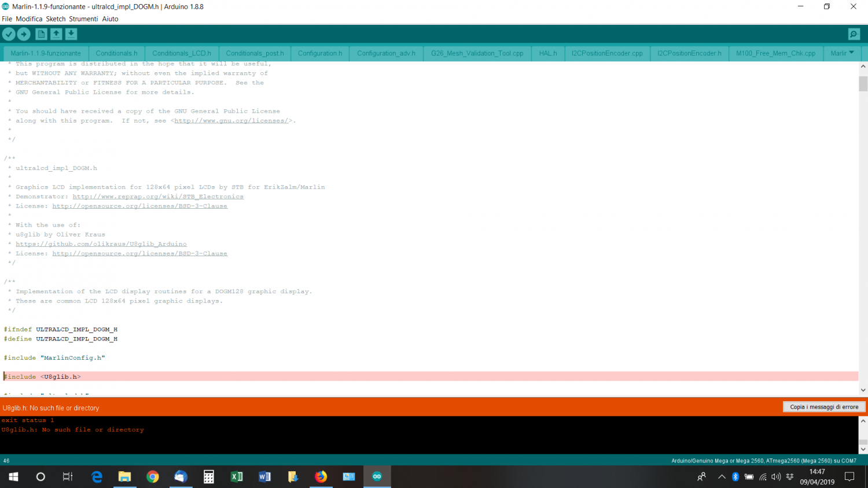Open the Serial Monitor magnifier icon

(x=854, y=35)
